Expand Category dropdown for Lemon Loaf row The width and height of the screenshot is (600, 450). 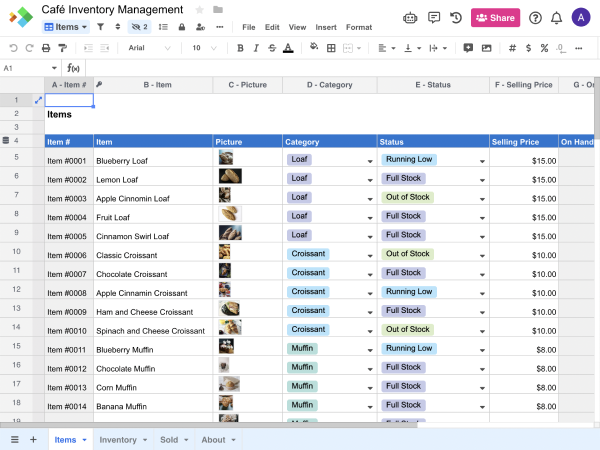tap(369, 180)
